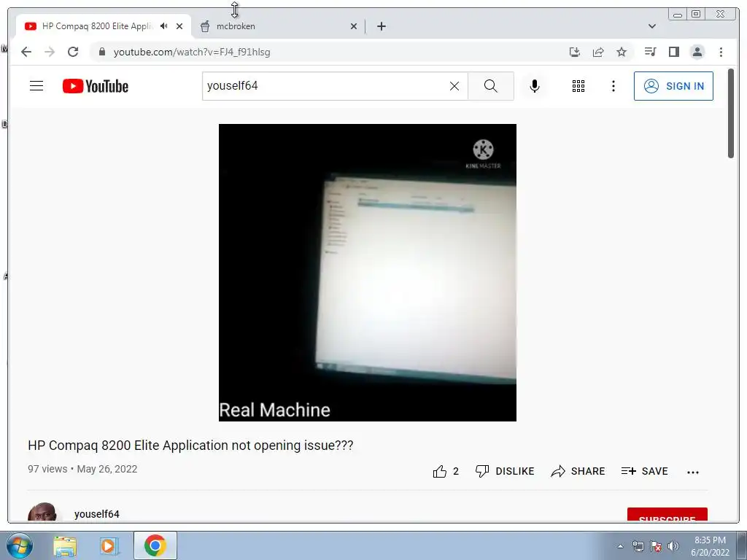Image resolution: width=747 pixels, height=560 pixels.
Task: Open media controls icon in Chrome toolbar
Action: click(650, 52)
